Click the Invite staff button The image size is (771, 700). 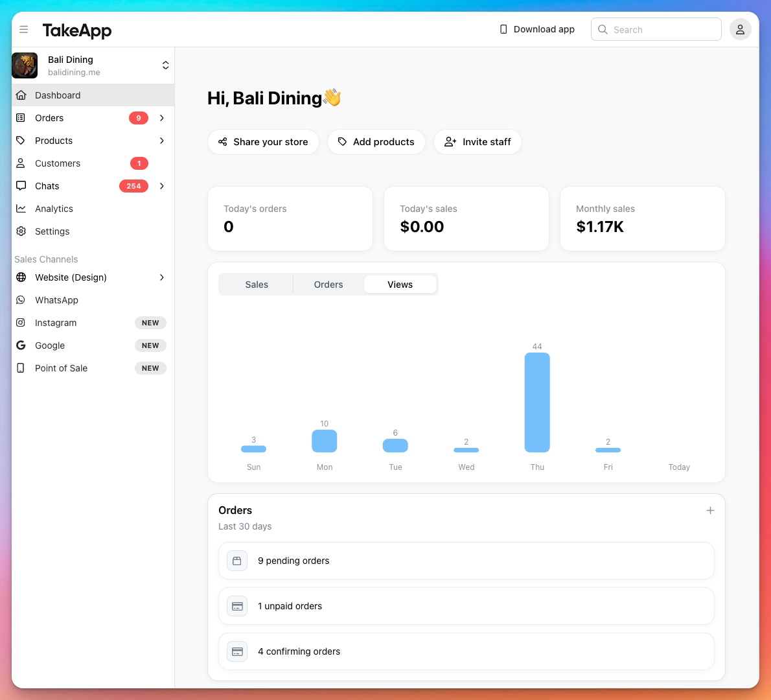click(x=478, y=142)
